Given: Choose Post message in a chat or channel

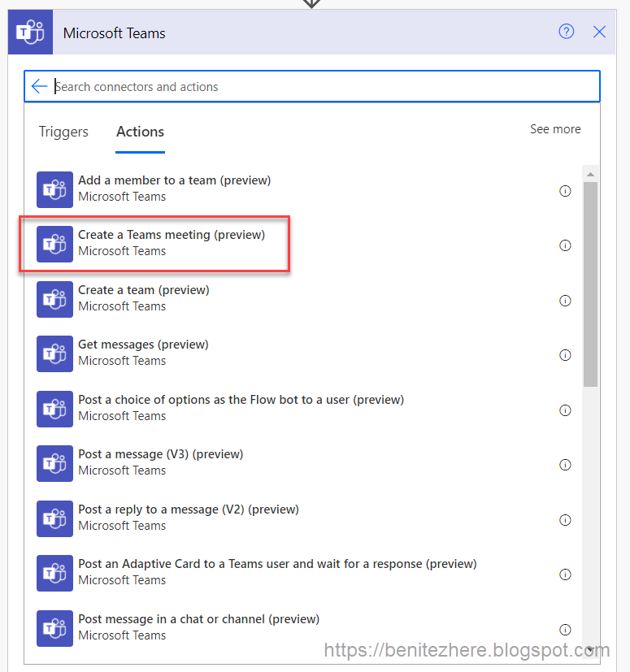Looking at the screenshot, I should pyautogui.click(x=199, y=619).
